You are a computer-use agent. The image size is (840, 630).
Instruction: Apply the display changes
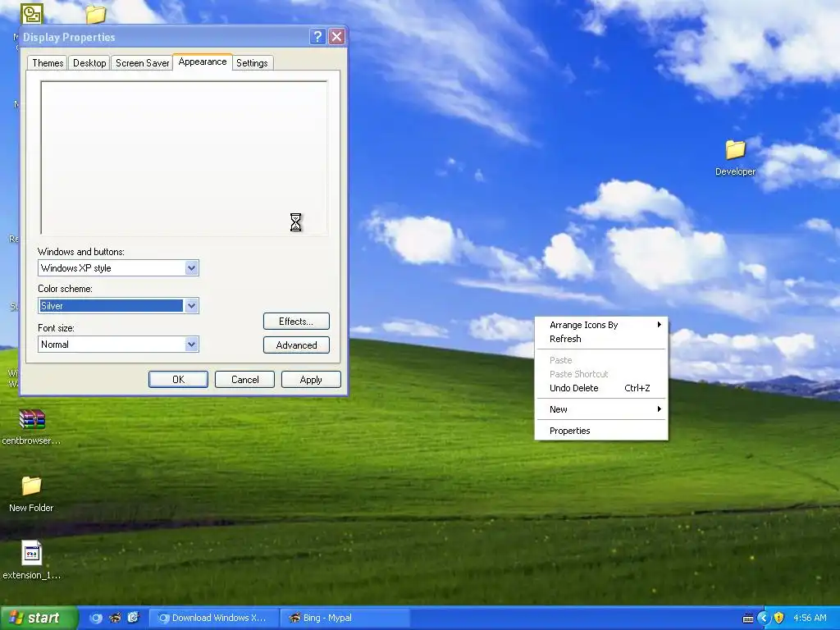point(311,379)
